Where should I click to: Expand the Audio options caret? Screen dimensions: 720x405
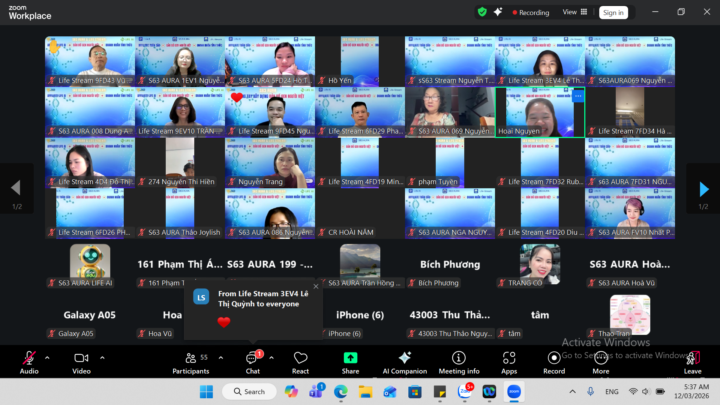point(47,355)
